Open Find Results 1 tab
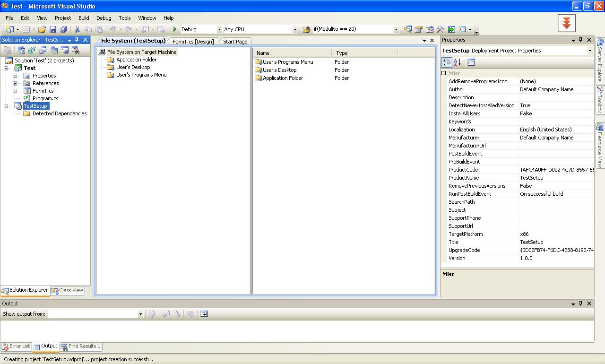 coord(80,347)
